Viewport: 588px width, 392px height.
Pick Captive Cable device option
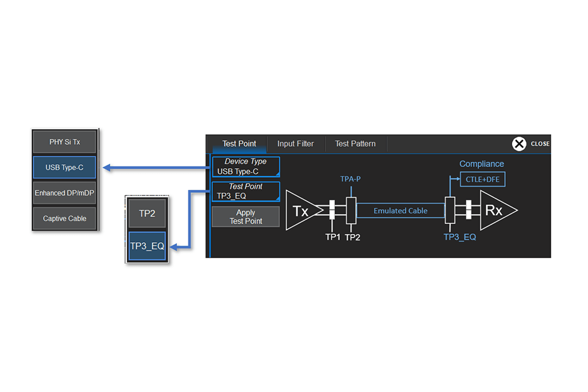tap(64, 219)
